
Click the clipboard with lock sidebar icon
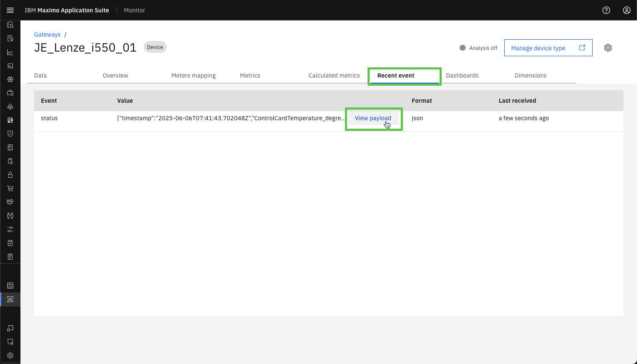[10, 161]
